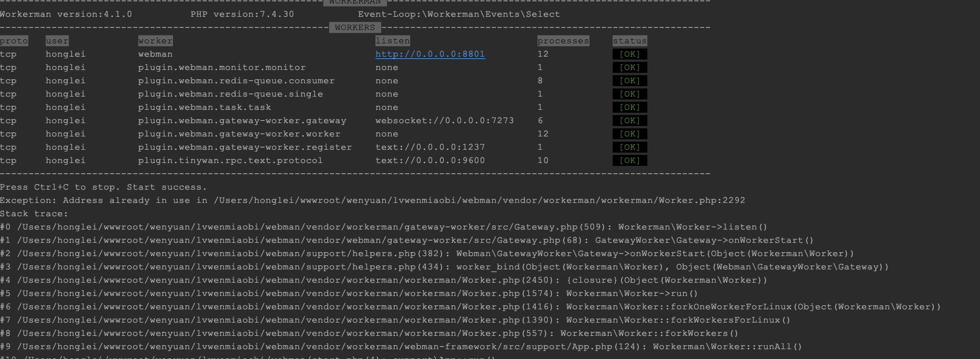Screen dimensions: 980x359
Task: Click the [OK] status of redis-queue.consumer row
Action: point(629,81)
